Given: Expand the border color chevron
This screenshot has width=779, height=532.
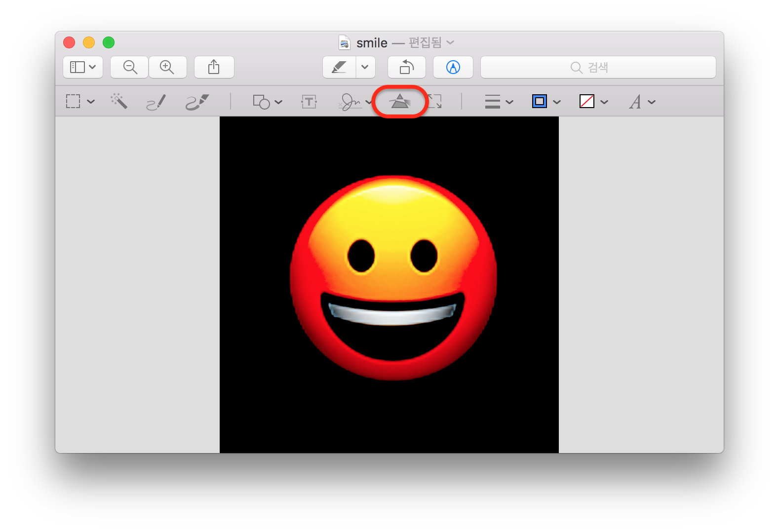Looking at the screenshot, I should [x=557, y=102].
